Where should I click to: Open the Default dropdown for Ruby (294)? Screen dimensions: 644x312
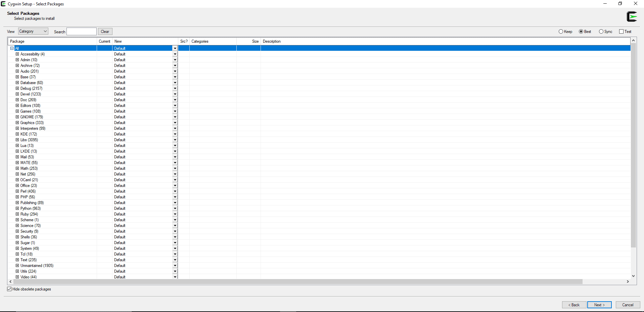point(175,214)
